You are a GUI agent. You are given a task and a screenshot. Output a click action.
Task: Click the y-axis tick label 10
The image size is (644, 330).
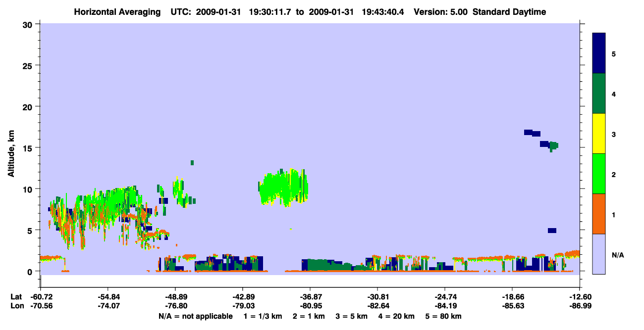[29, 189]
